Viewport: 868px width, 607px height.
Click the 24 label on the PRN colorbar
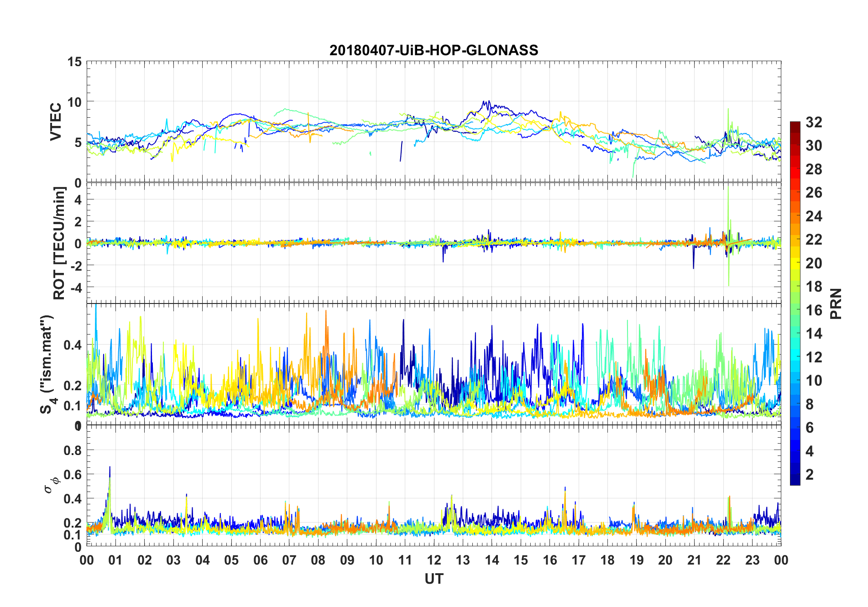click(x=814, y=216)
